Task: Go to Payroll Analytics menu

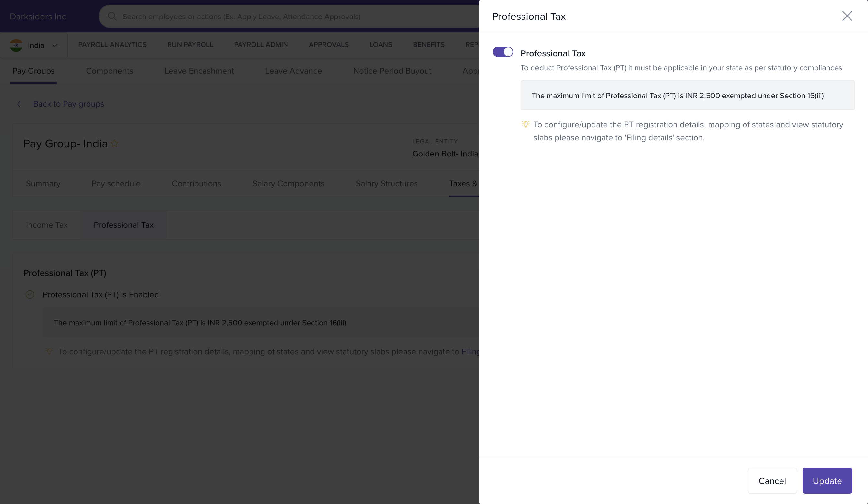Action: [112, 45]
